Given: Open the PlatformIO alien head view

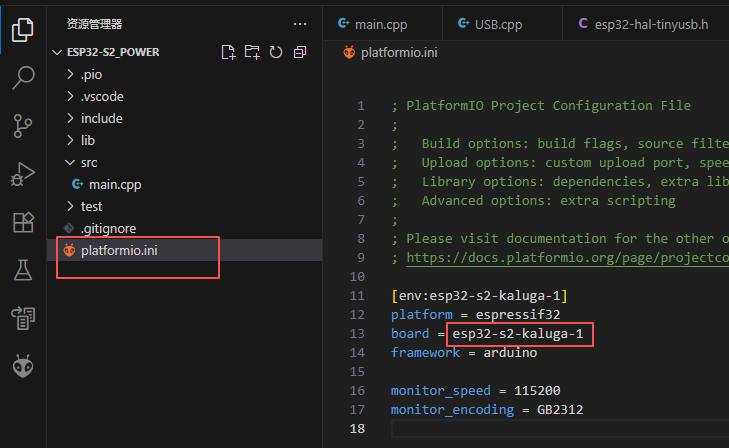Looking at the screenshot, I should click(23, 366).
